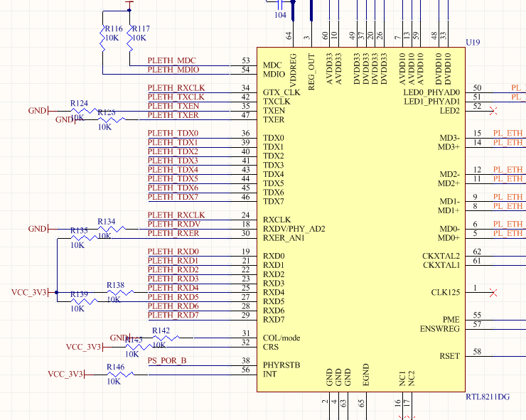Select resistor R117 symbol

coord(130,40)
